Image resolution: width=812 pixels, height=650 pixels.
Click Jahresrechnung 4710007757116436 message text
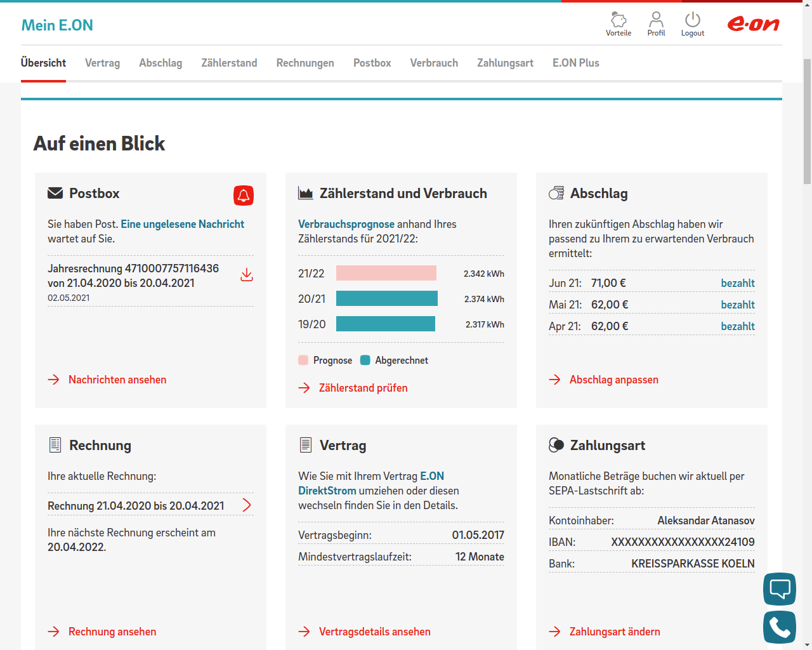133,275
